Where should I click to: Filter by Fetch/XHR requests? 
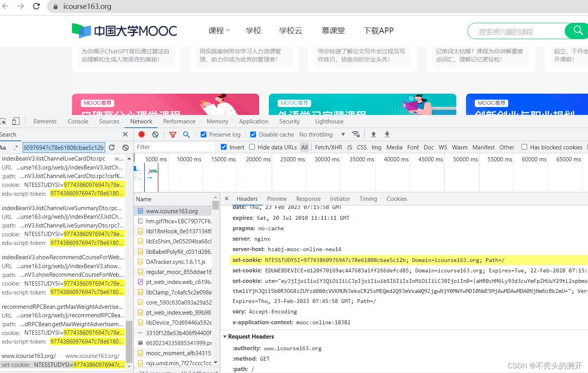point(328,147)
